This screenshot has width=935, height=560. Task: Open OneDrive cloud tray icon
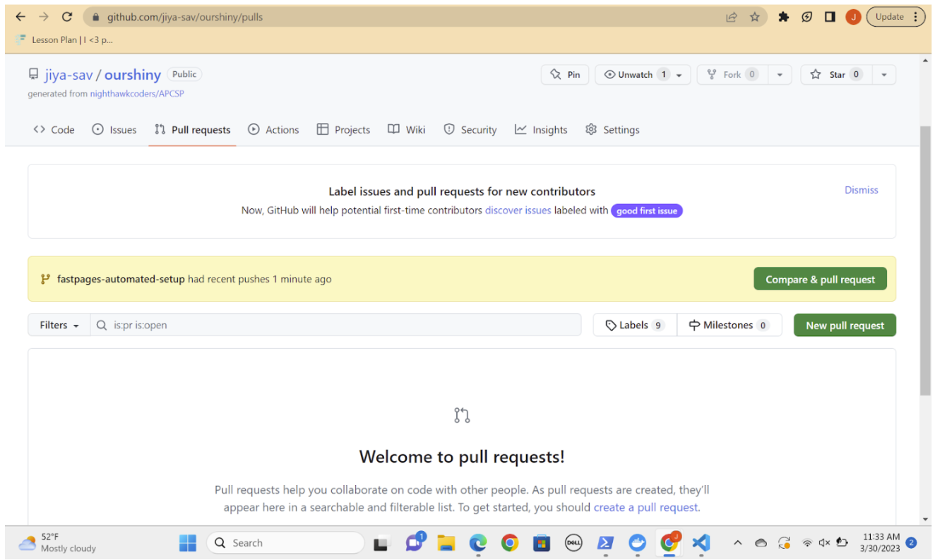pos(761,543)
